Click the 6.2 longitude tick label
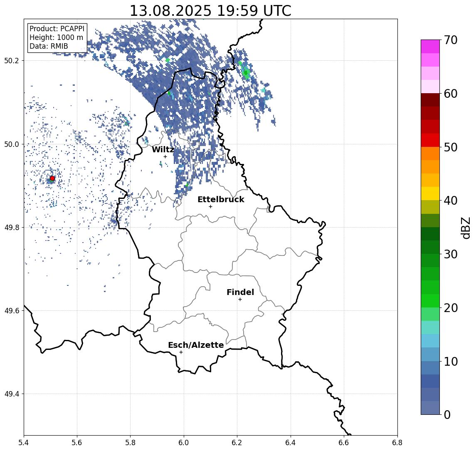Screen dimensions: 476x451 tap(237, 443)
